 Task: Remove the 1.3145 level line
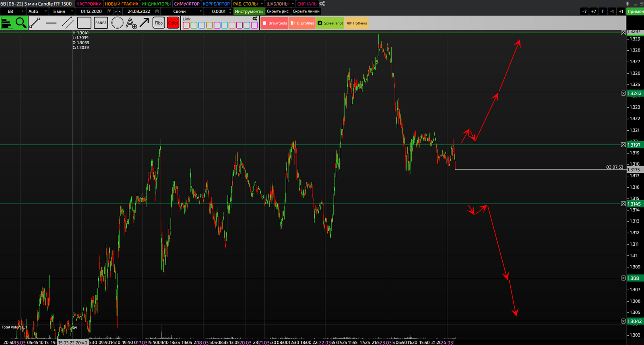(623, 204)
